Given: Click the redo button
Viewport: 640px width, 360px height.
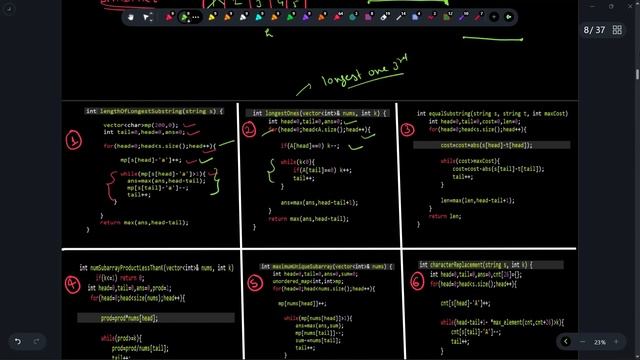Looking at the screenshot, I should point(36,341).
